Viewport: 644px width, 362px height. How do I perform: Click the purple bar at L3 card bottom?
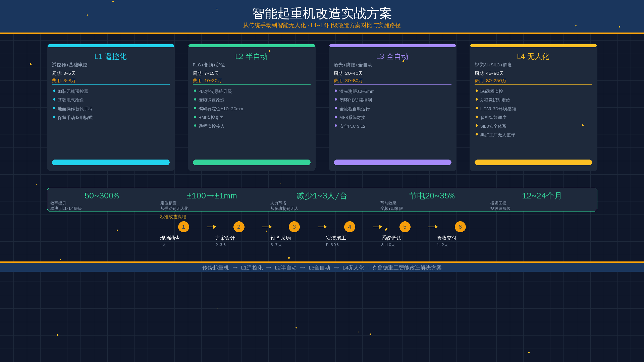(392, 163)
